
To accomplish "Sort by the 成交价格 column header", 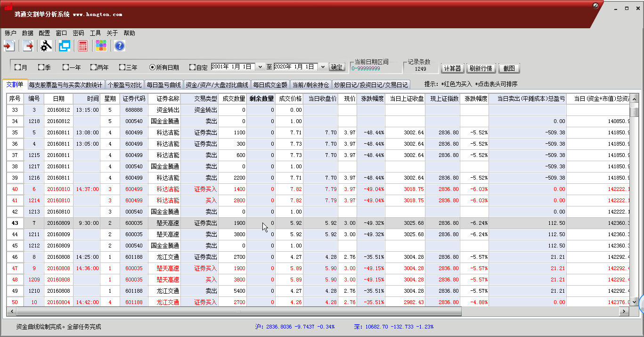I will pyautogui.click(x=290, y=99).
